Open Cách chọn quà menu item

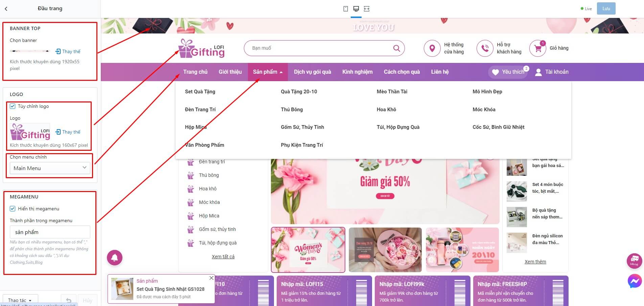402,72
